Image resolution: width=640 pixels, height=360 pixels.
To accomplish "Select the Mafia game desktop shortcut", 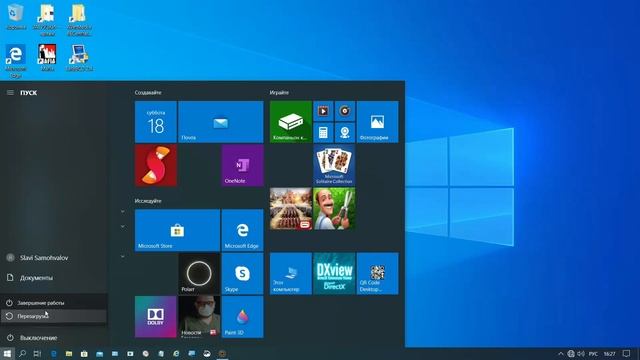I will pos(47,58).
